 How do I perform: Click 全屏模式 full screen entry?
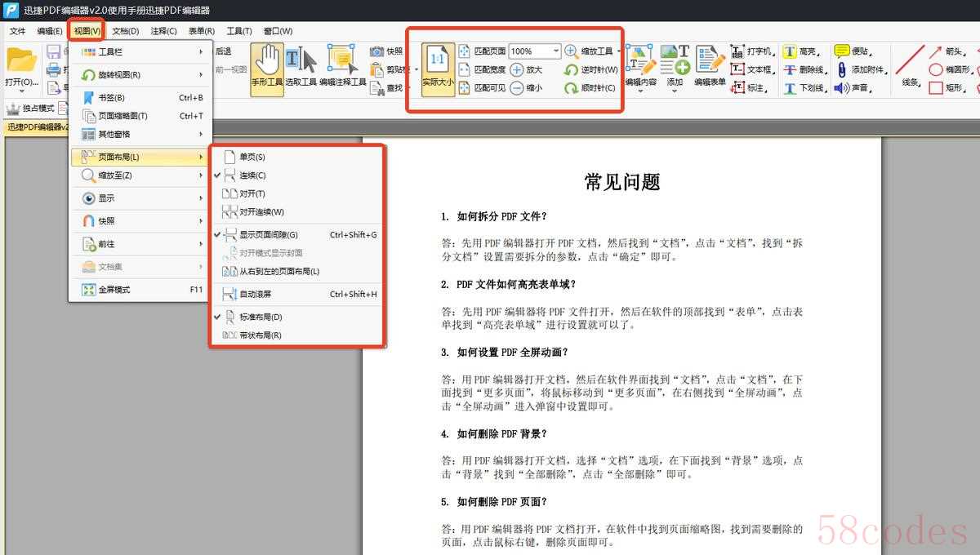[140, 290]
